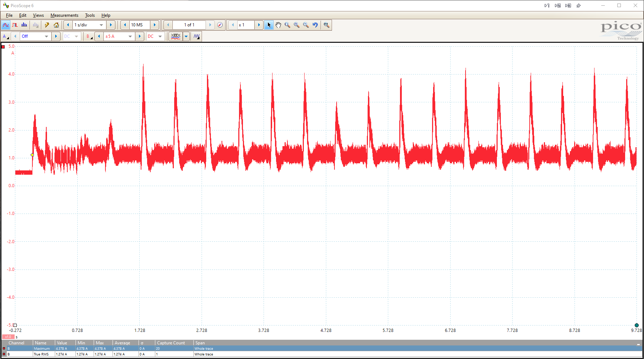Click the red Channel B axis square at top
644x359 pixels.
pos(3,47)
